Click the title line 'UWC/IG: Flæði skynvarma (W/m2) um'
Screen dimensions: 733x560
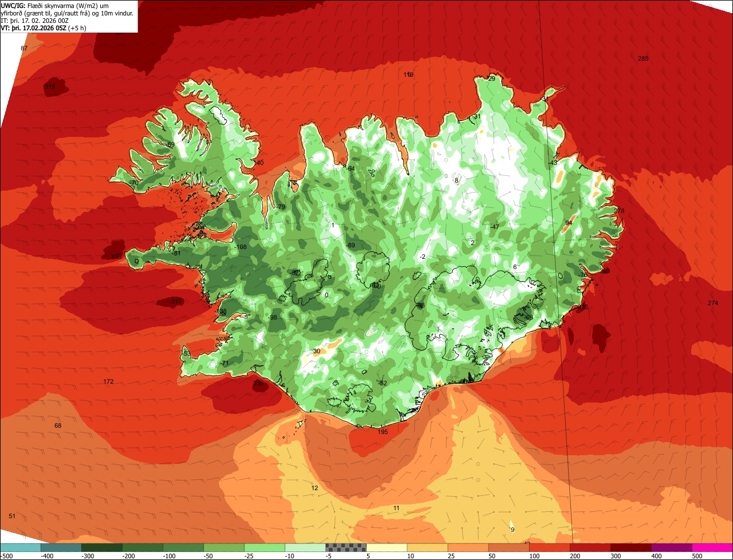[56, 6]
